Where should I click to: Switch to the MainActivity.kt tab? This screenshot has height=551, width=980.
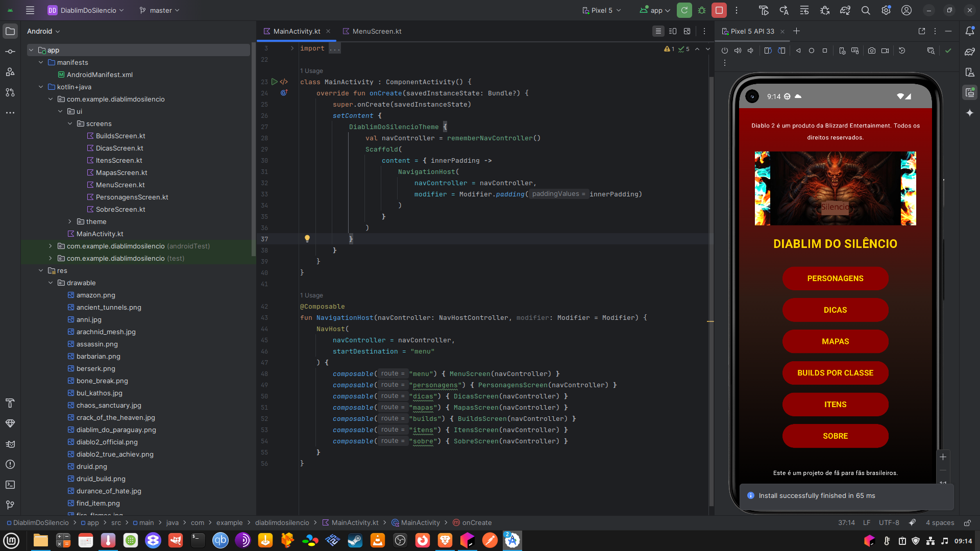297,31
